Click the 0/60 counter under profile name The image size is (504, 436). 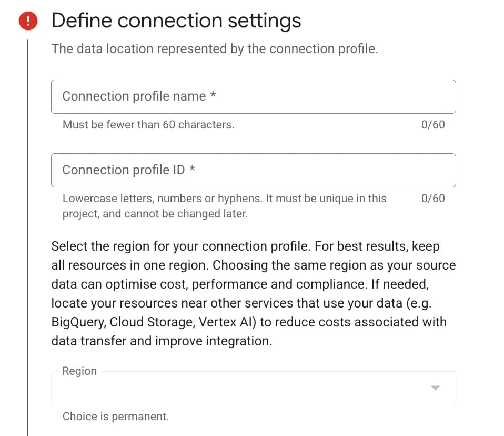[432, 125]
